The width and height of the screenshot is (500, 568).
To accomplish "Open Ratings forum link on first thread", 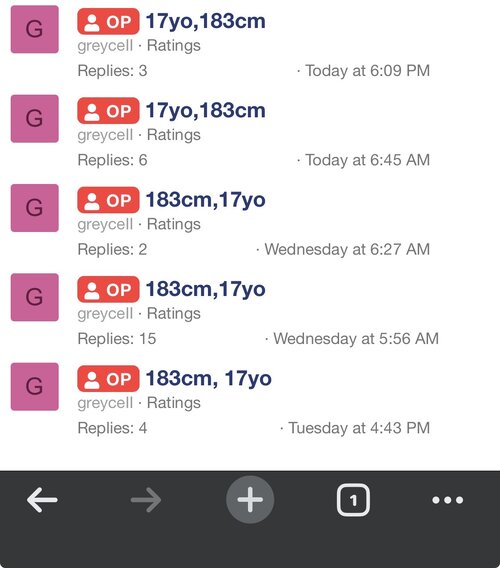I will (x=174, y=46).
